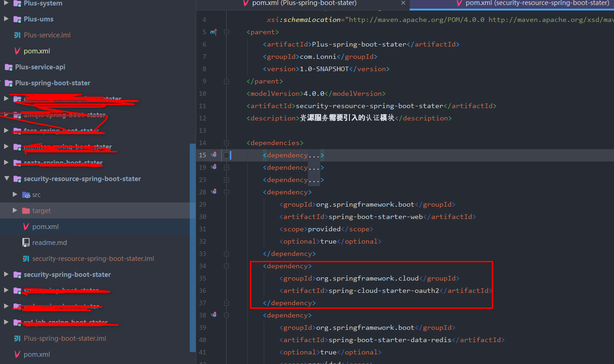614x364 pixels.
Task: Collapse the parent block fold marker on line 5
Action: click(226, 32)
